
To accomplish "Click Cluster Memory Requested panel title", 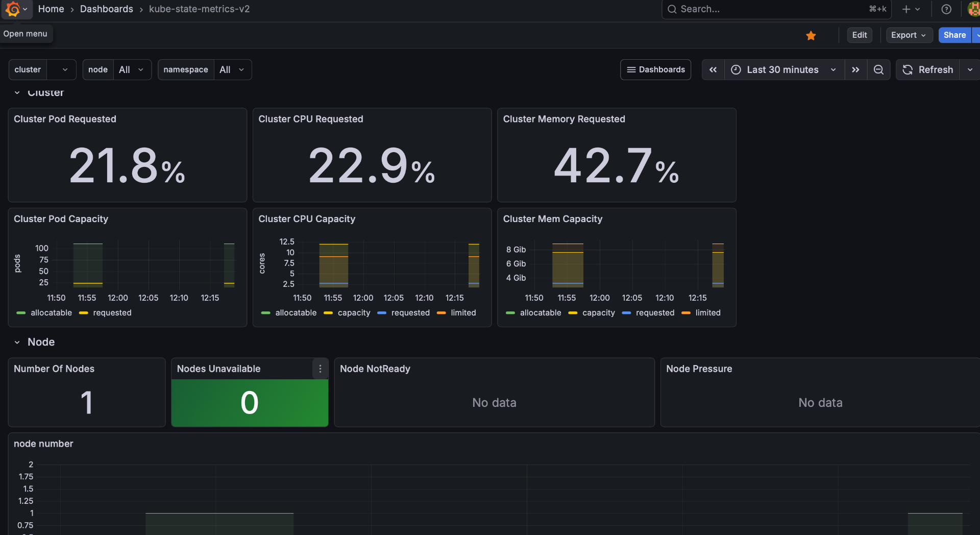I will tap(564, 119).
